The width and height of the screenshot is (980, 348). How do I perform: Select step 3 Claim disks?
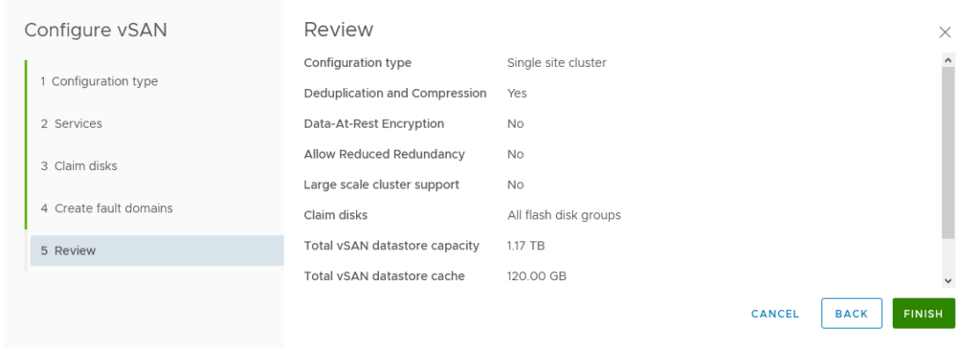pos(78,166)
